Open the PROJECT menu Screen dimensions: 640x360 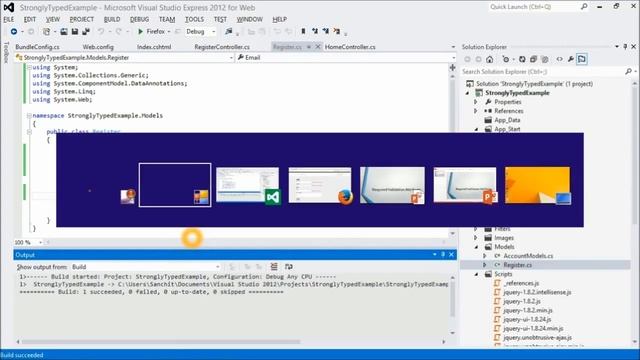82,19
